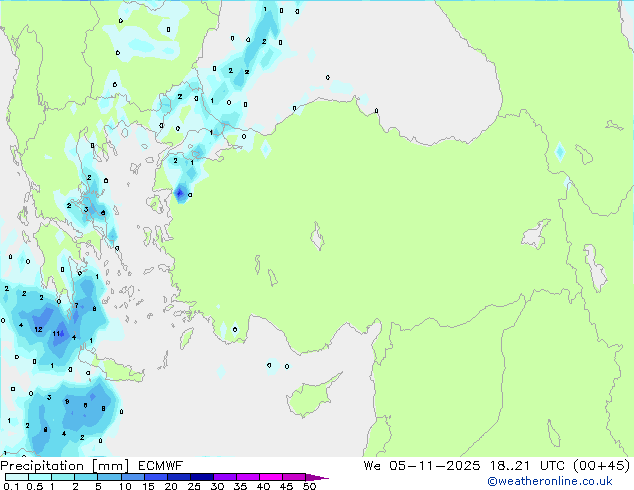Image resolution: width=634 pixels, height=490 pixels.
Task: Click the '12' precipitation value on map
Action: 38,329
